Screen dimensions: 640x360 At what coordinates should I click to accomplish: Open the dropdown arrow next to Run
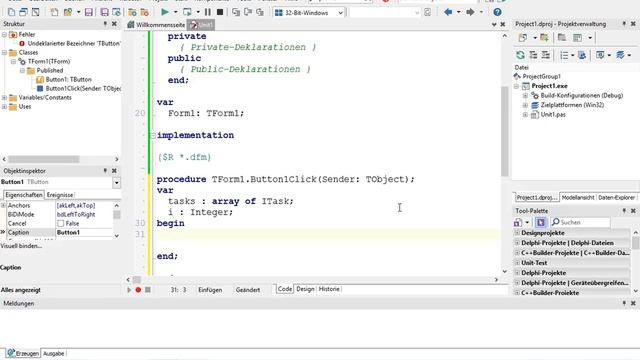[176, 12]
